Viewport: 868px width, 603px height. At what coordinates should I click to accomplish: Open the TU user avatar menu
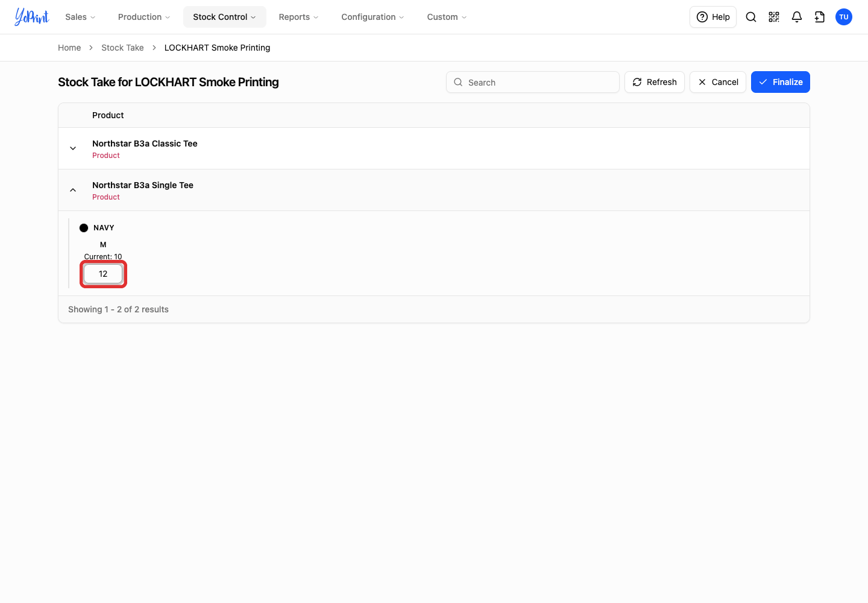click(x=844, y=17)
